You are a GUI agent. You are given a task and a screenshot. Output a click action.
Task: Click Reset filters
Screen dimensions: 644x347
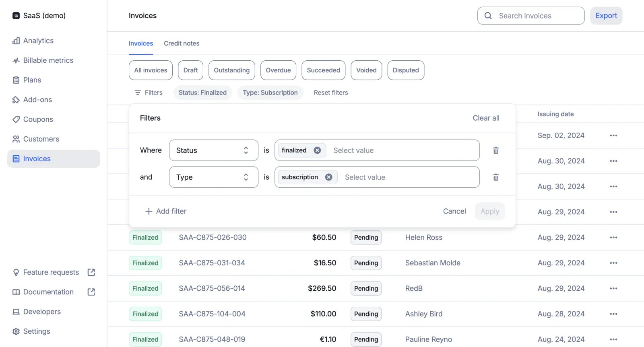tap(331, 92)
